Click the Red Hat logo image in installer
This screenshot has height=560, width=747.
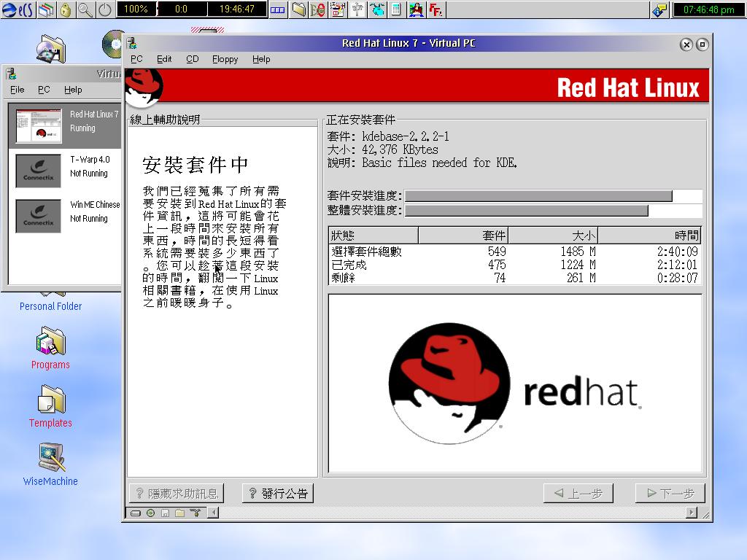(x=515, y=384)
